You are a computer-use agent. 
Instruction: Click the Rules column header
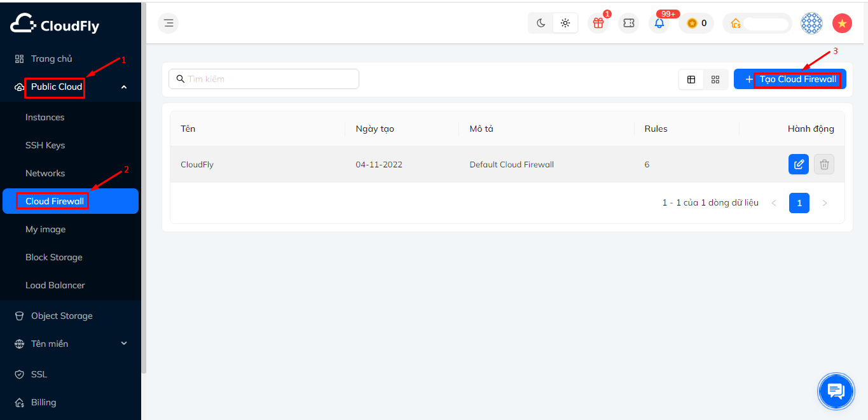[x=656, y=129]
